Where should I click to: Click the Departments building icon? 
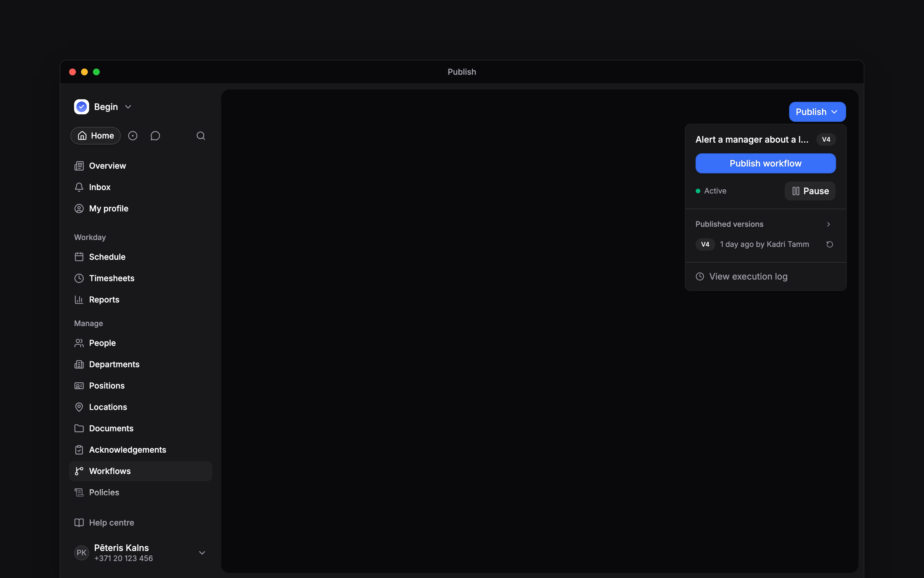[x=79, y=364]
